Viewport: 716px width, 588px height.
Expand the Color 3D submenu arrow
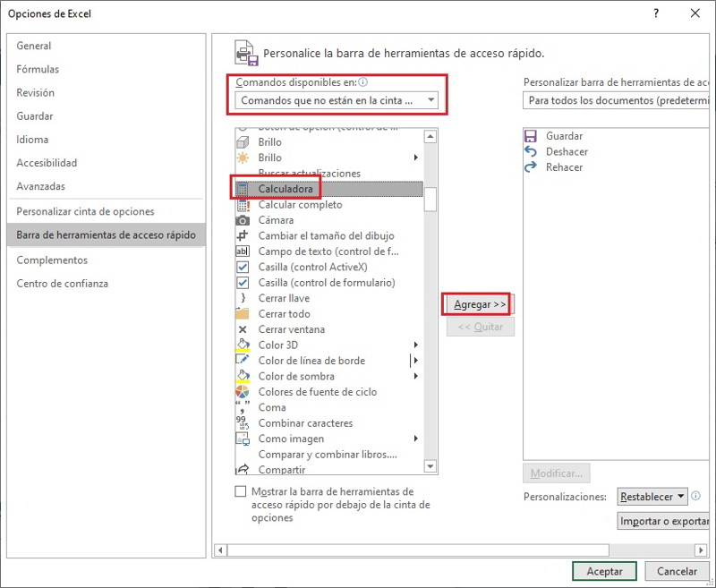point(416,345)
